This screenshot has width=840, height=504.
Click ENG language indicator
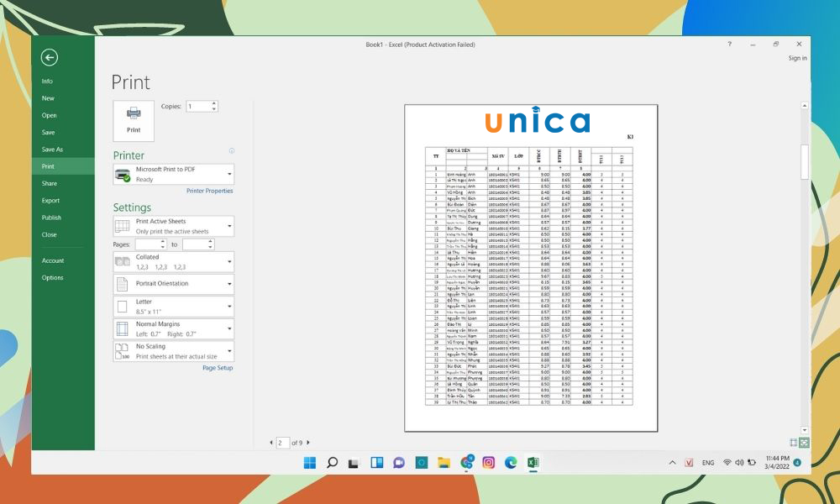pyautogui.click(x=708, y=463)
